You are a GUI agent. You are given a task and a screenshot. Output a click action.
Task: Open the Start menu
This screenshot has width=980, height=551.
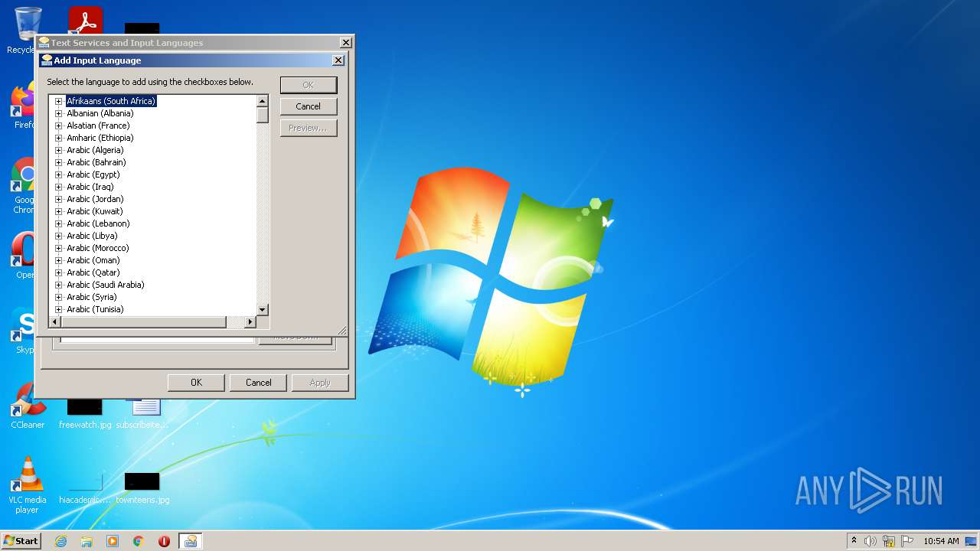coord(21,540)
